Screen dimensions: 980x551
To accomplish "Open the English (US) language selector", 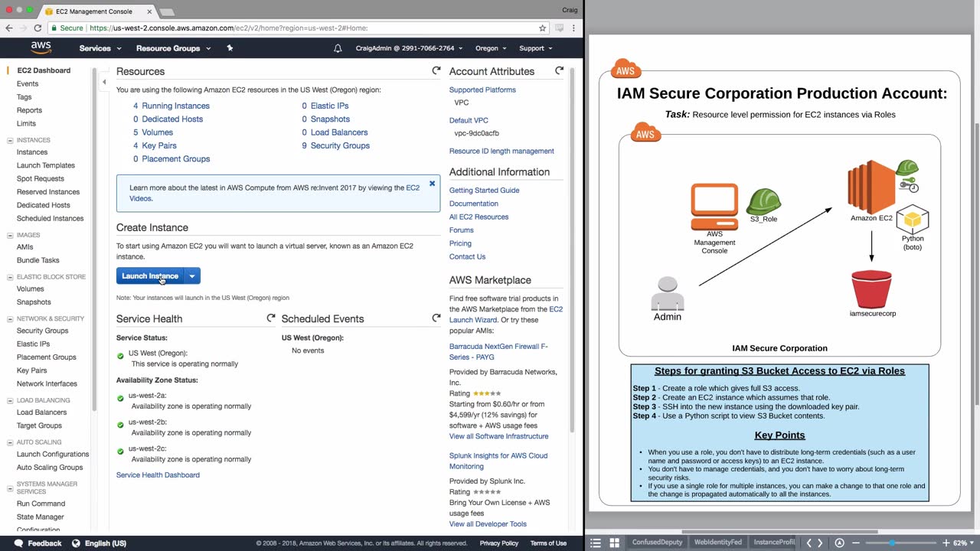I will 99,543.
